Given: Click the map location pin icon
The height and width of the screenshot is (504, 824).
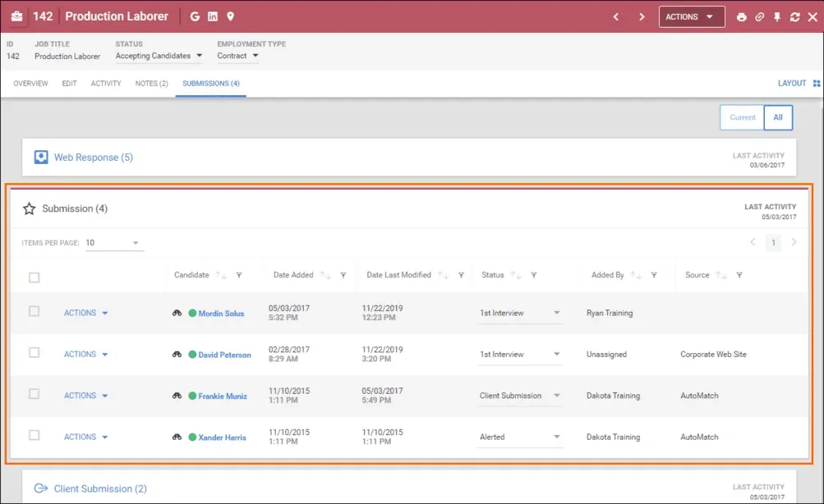Looking at the screenshot, I should 230,16.
